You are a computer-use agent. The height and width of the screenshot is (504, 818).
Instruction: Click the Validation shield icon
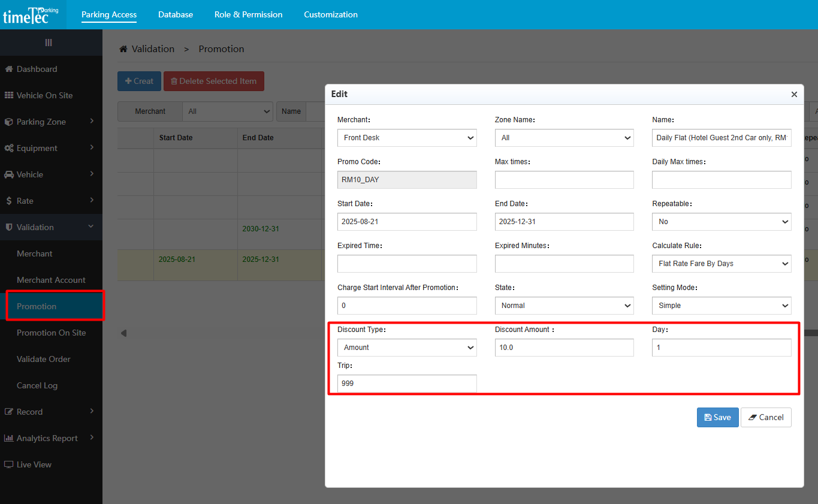point(9,227)
